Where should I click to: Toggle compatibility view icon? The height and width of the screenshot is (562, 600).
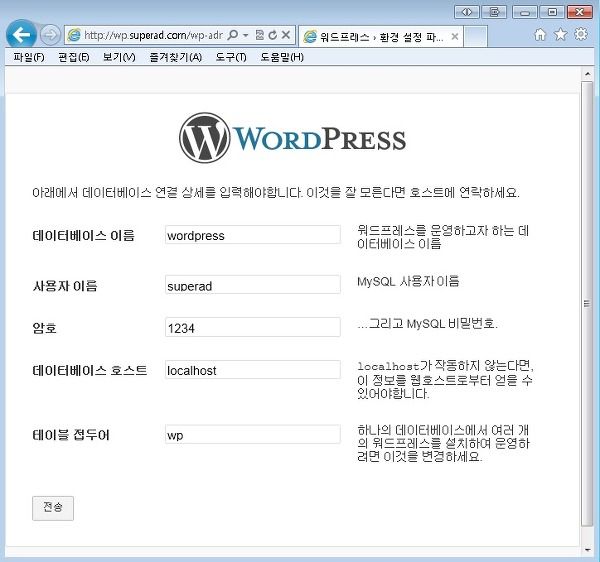tap(260, 35)
